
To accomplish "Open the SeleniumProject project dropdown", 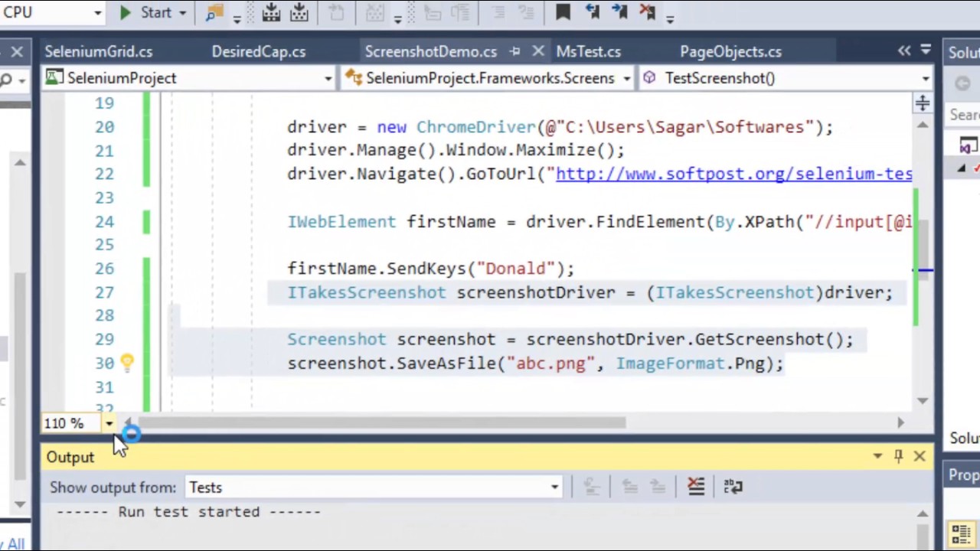I will click(x=328, y=78).
